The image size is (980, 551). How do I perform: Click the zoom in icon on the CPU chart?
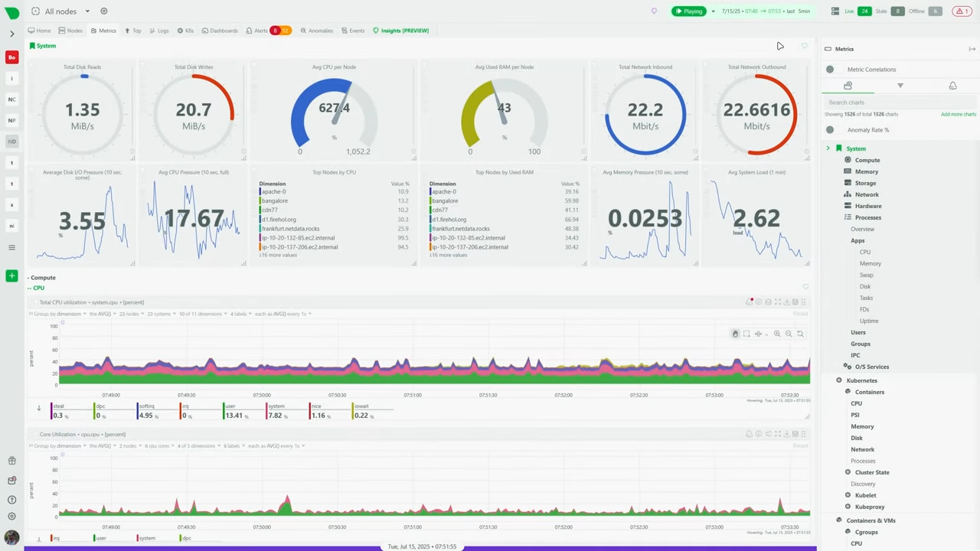[777, 334]
